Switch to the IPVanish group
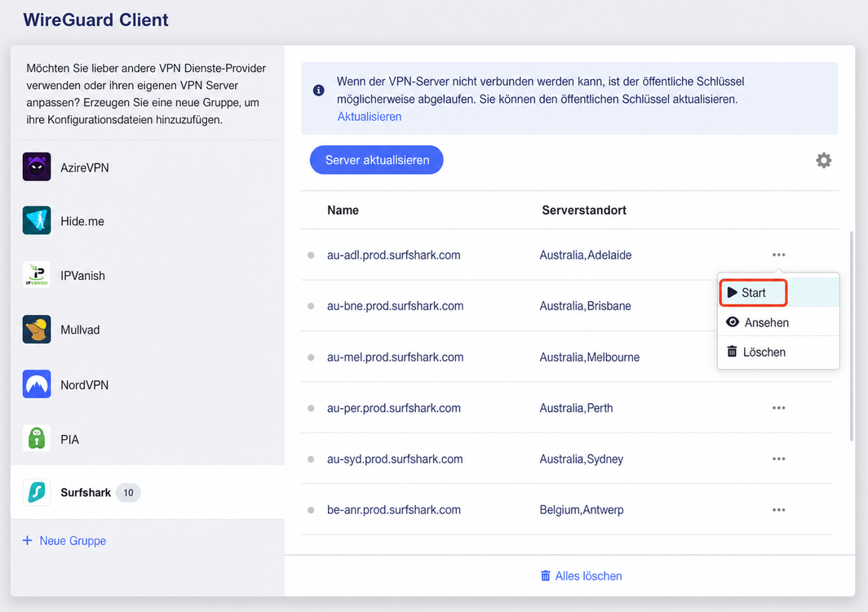The image size is (868, 612). click(x=147, y=275)
